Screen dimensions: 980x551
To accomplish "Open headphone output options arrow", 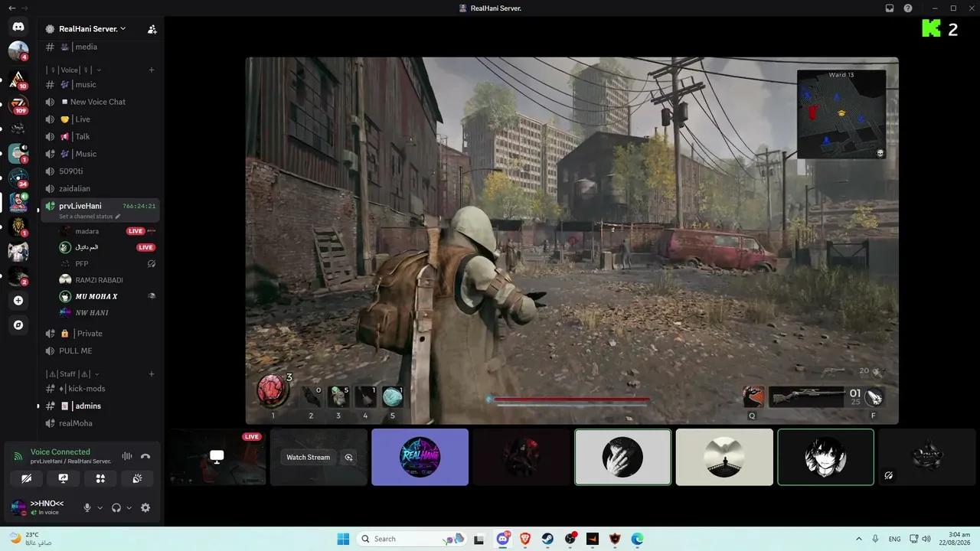I will (129, 507).
